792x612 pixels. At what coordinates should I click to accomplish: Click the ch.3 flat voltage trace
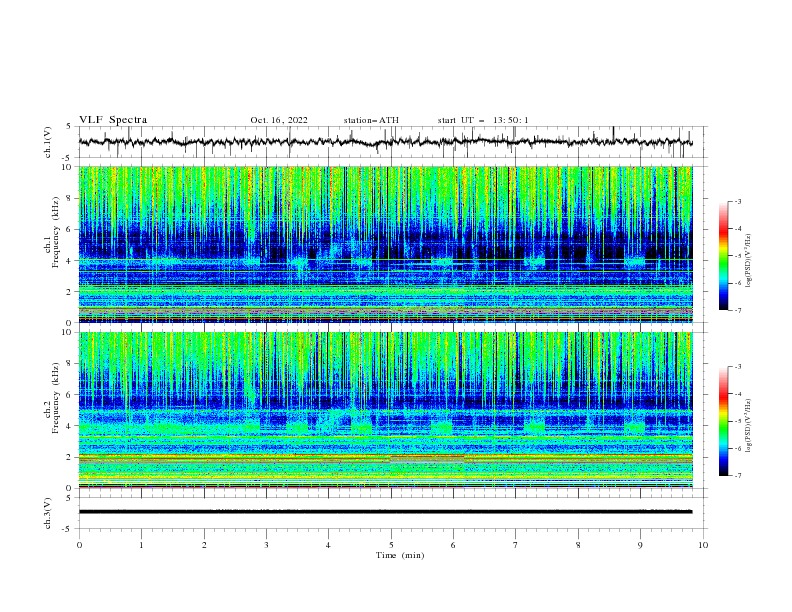tap(386, 512)
